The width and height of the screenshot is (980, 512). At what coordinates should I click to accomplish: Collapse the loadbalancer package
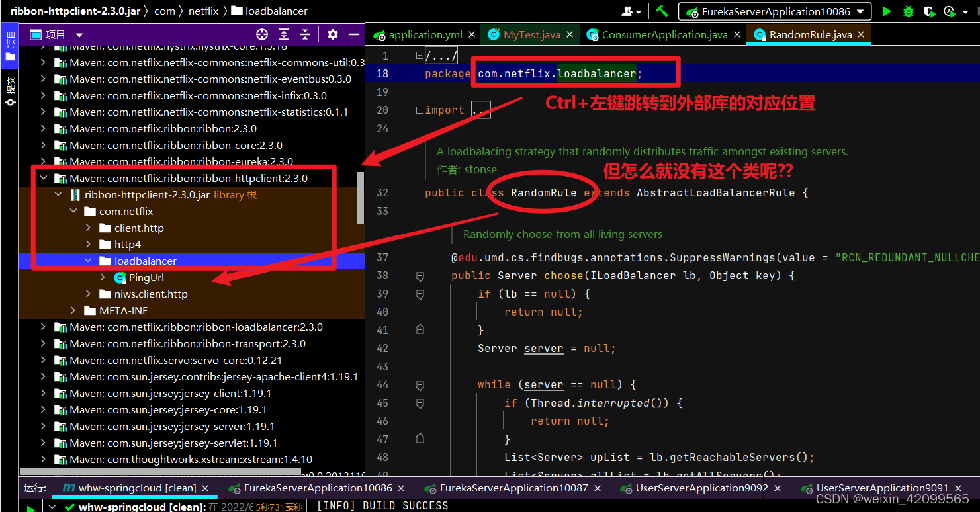[x=88, y=261]
